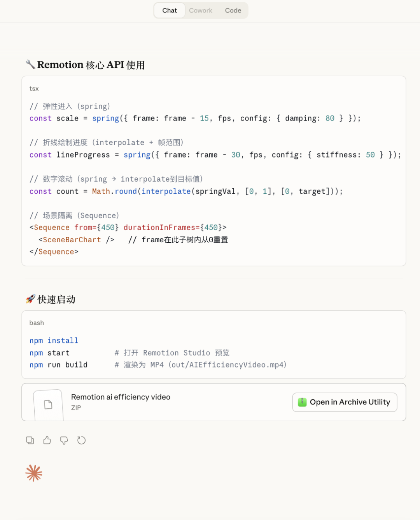420x520 pixels.
Task: Click the npm install command line
Action: [x=54, y=341]
